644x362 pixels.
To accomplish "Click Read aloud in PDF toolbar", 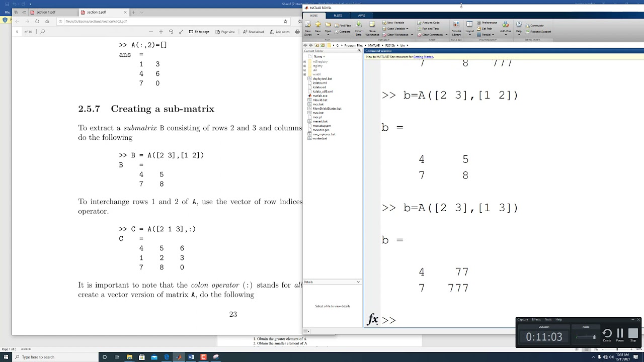I will [253, 32].
